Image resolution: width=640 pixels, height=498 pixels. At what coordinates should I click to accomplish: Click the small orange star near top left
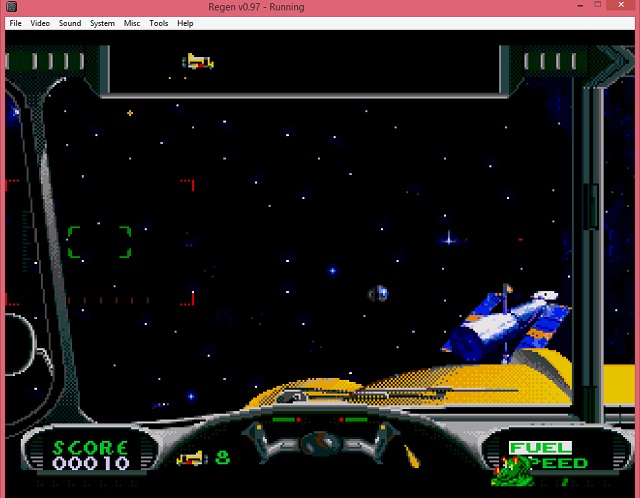coord(130,113)
